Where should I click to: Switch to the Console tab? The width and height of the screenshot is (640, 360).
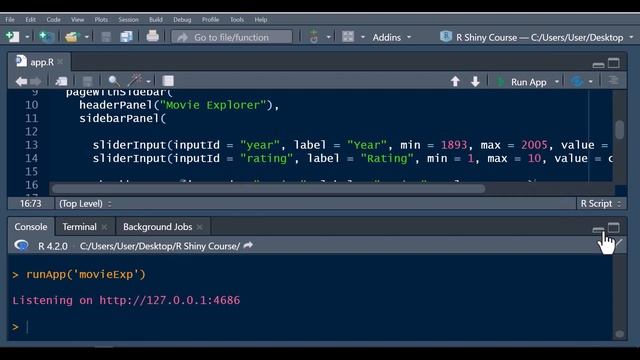point(31,227)
